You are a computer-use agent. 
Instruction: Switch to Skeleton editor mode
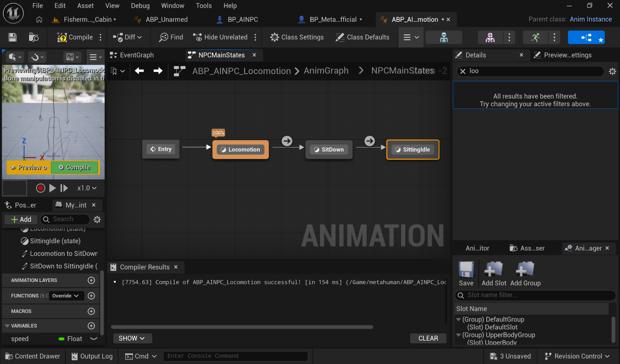(x=444, y=37)
